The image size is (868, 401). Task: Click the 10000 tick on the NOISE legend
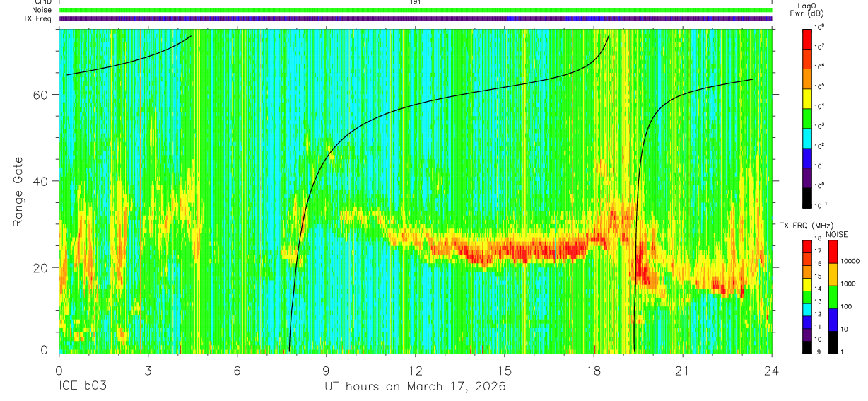click(850, 261)
